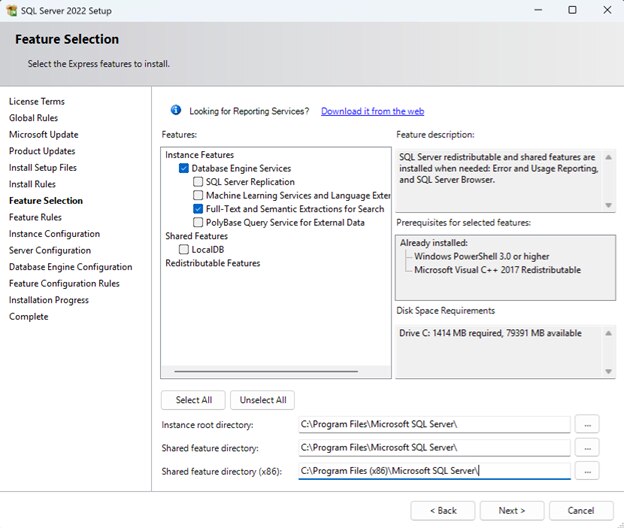Select Product Updates step in sidebar
624x528 pixels.
pos(42,151)
